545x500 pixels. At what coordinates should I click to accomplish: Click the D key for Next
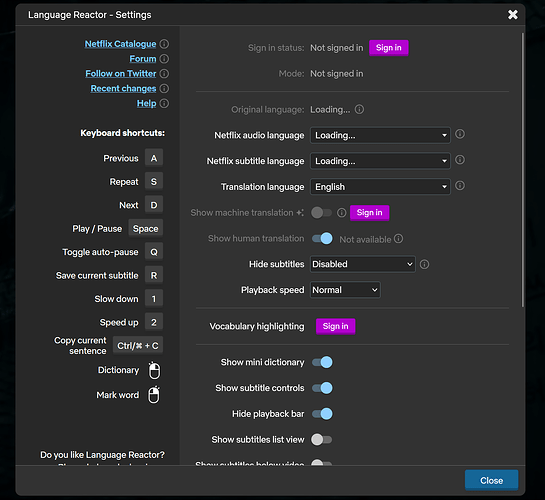coord(154,205)
